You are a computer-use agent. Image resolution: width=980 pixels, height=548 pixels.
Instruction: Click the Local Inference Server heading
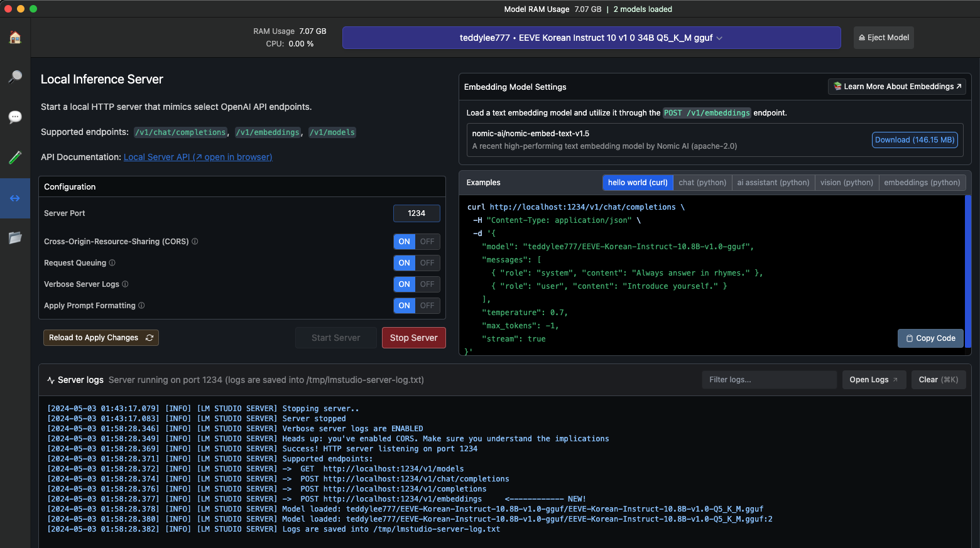(x=102, y=79)
